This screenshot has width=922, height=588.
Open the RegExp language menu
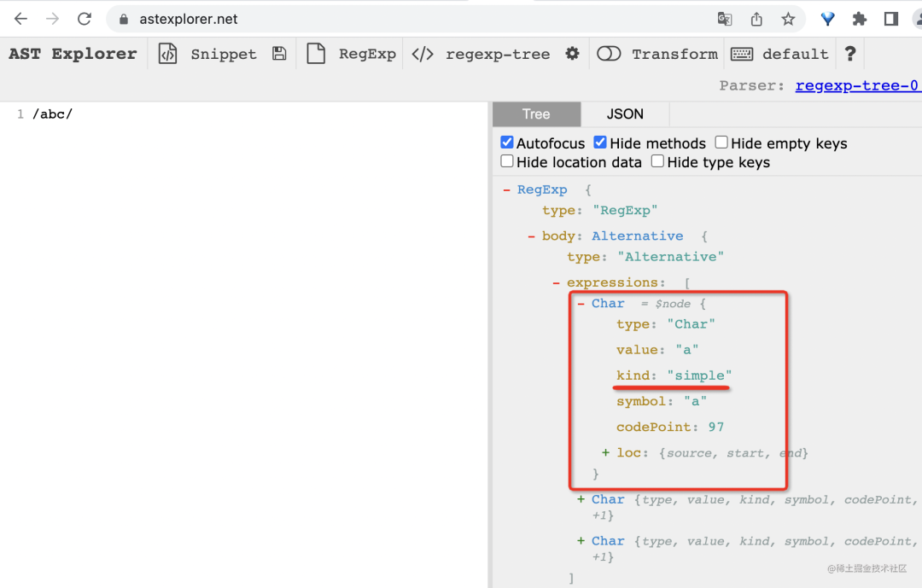coord(367,54)
